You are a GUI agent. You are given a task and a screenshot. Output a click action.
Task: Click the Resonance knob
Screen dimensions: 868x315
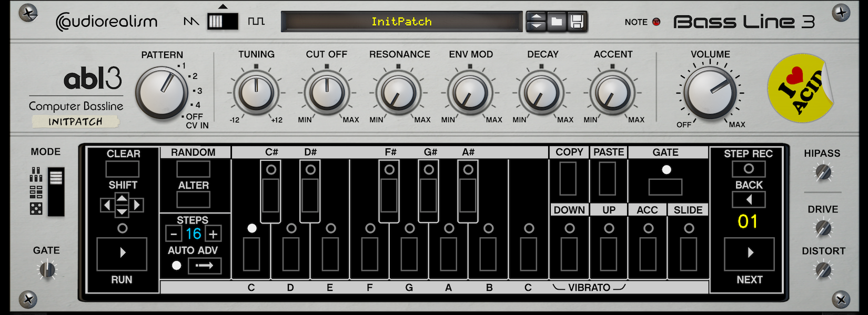click(398, 92)
